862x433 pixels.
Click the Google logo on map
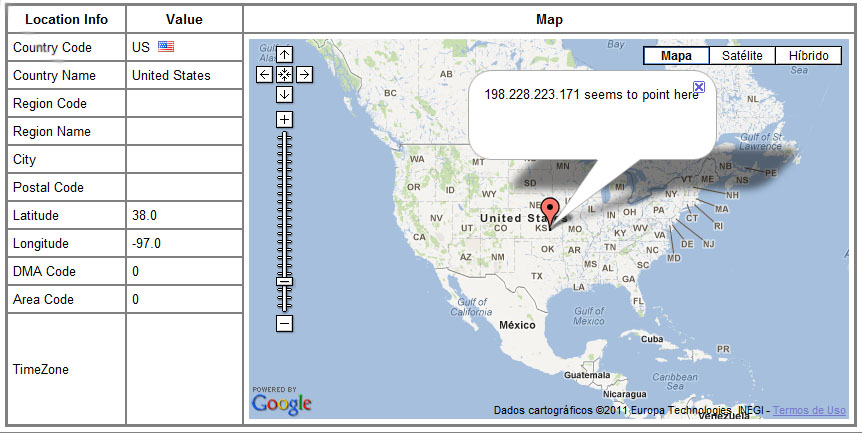282,403
